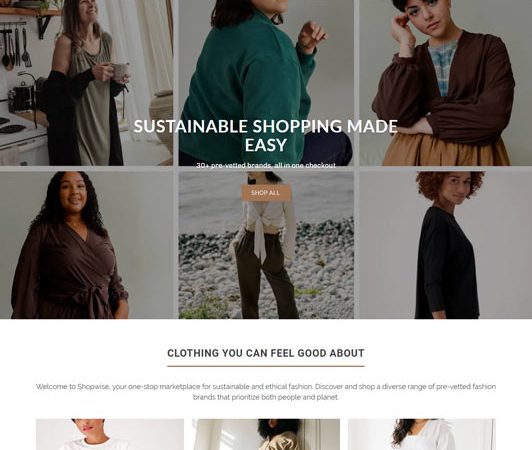Screen dimensions: 532x450
Task: Open the white t-shirt product thumbnail
Action: 110,434
